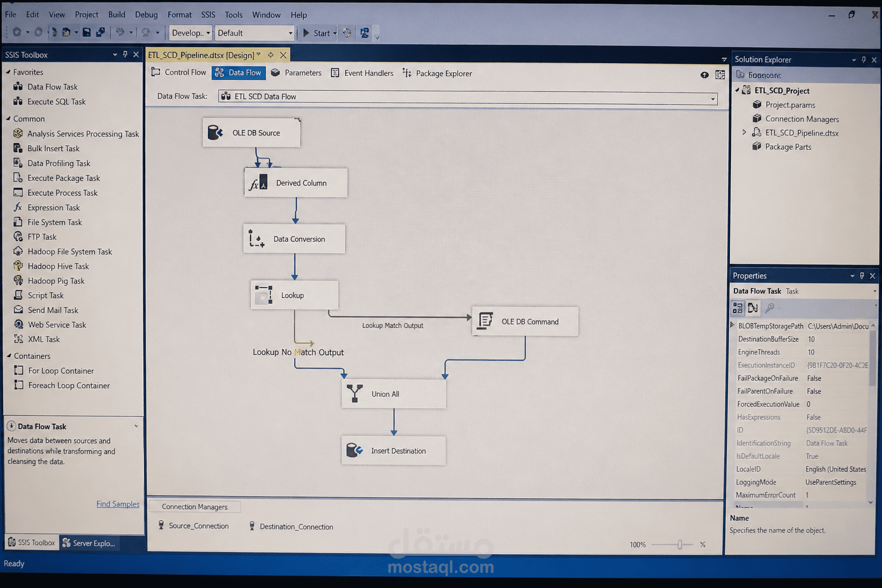Collapse the Containers toolbox group
This screenshot has height=588, width=882.
9,355
